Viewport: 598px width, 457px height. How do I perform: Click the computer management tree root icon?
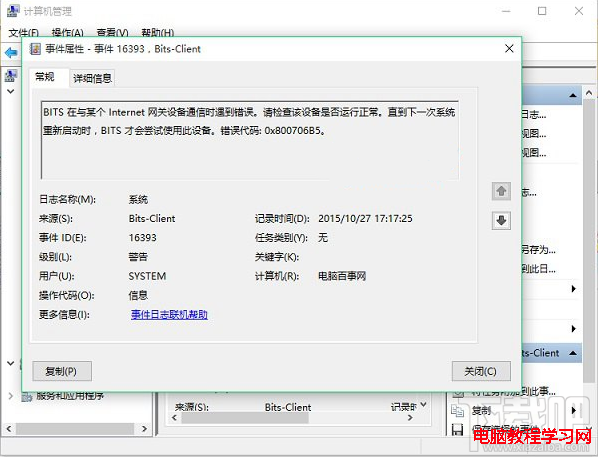point(11,76)
